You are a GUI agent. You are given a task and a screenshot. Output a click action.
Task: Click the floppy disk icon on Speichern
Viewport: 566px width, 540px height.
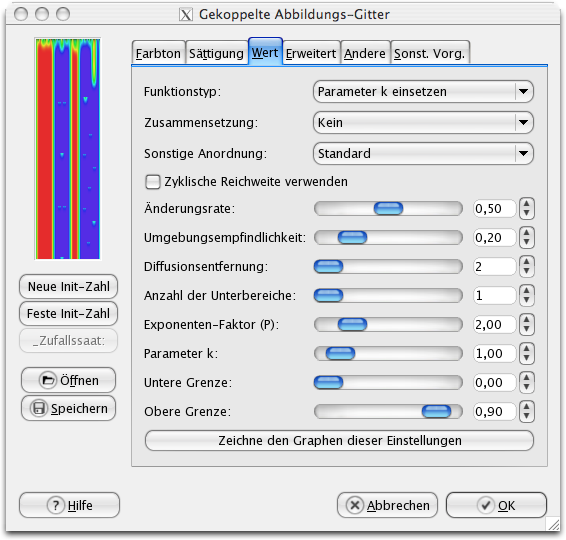coord(39,408)
